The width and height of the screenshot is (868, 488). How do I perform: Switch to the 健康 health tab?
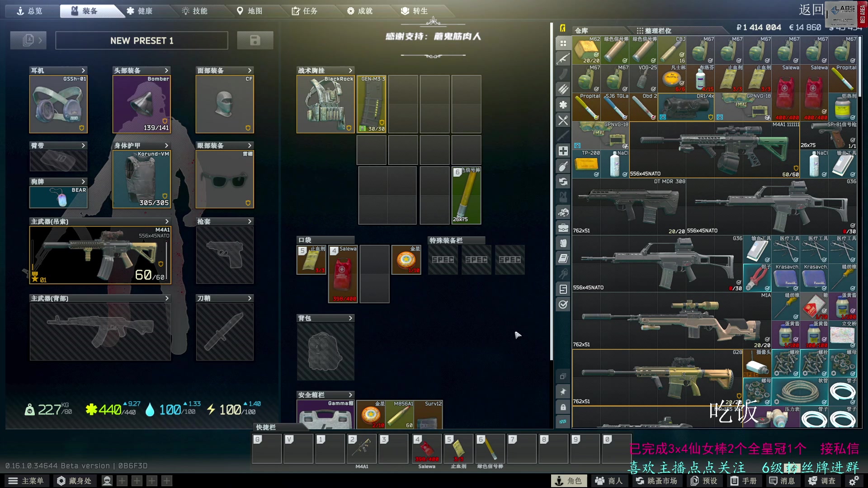coord(140,11)
